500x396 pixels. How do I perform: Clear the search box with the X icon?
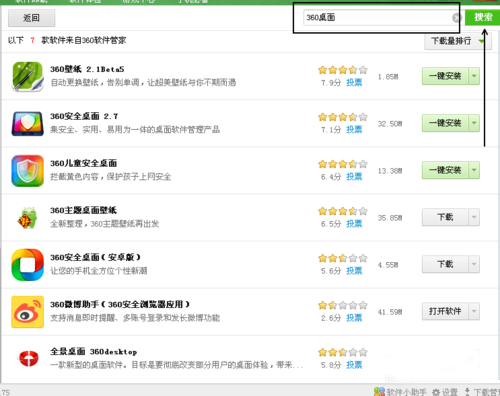point(456,18)
